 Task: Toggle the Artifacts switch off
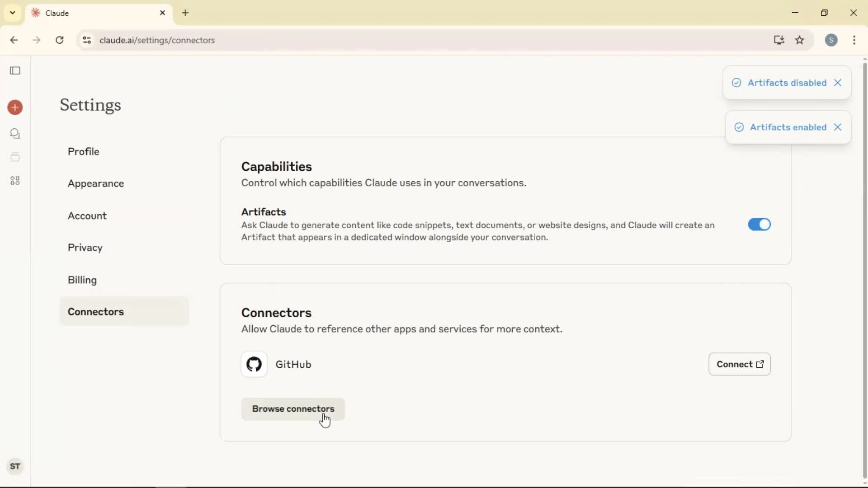coord(759,225)
